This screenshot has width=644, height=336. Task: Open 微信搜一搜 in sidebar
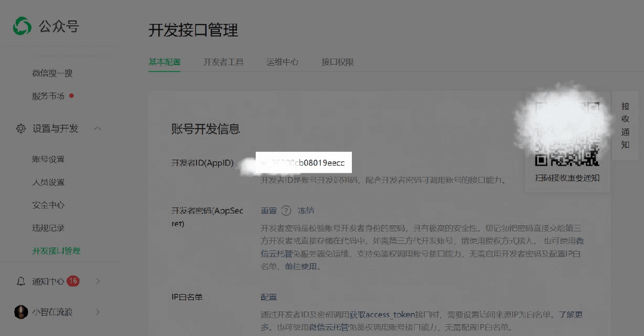tap(52, 73)
